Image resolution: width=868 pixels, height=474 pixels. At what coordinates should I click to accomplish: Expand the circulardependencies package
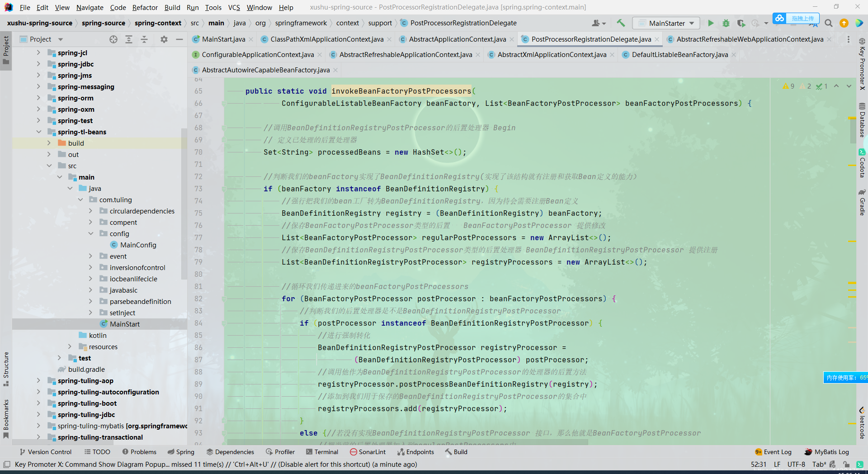point(90,211)
